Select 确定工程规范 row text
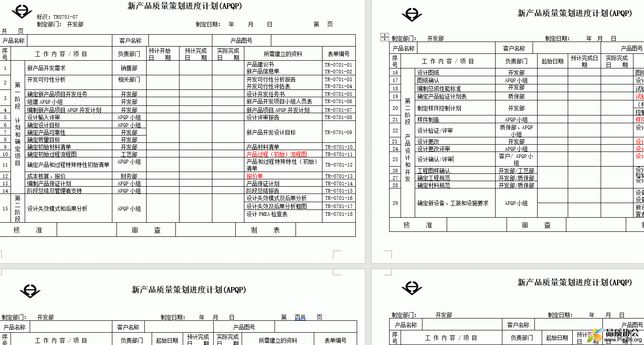The width and height of the screenshot is (644, 345). tap(433, 178)
